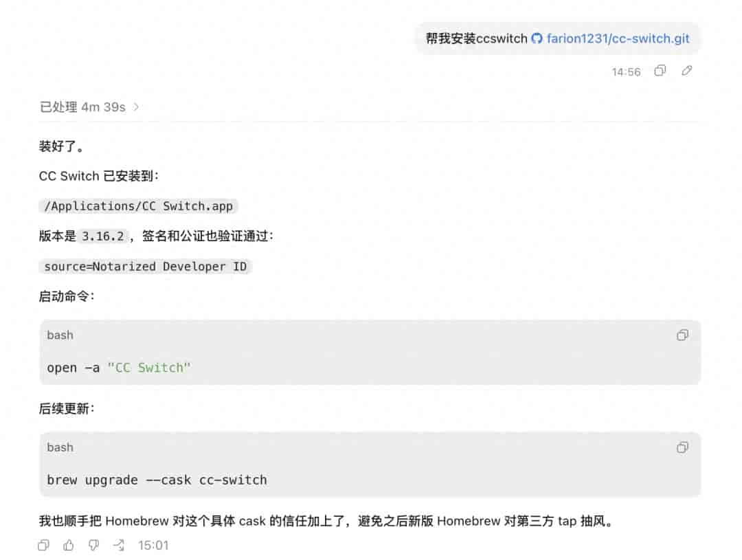Image resolution: width=742 pixels, height=560 pixels.
Task: Click the 帮我安装ccswitch message text
Action: (x=477, y=38)
